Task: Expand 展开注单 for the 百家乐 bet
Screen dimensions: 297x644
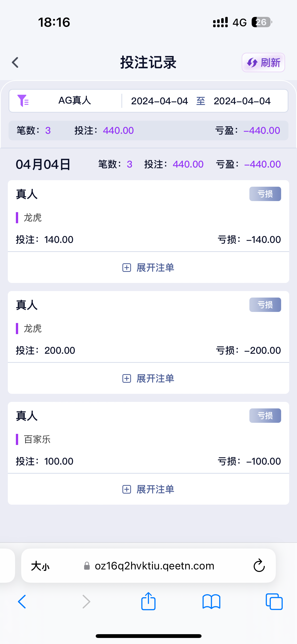Action: [x=148, y=489]
